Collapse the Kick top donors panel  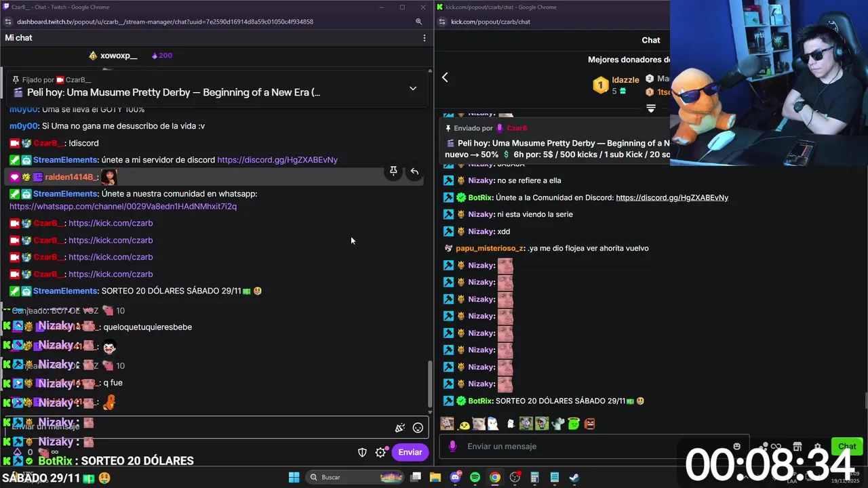651,108
